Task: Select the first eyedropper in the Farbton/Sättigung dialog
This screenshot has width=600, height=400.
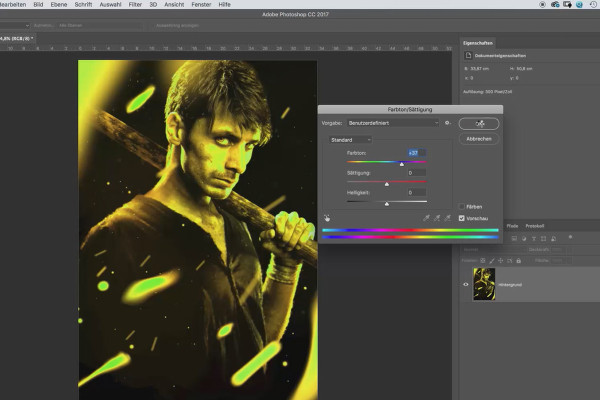Action: 426,218
